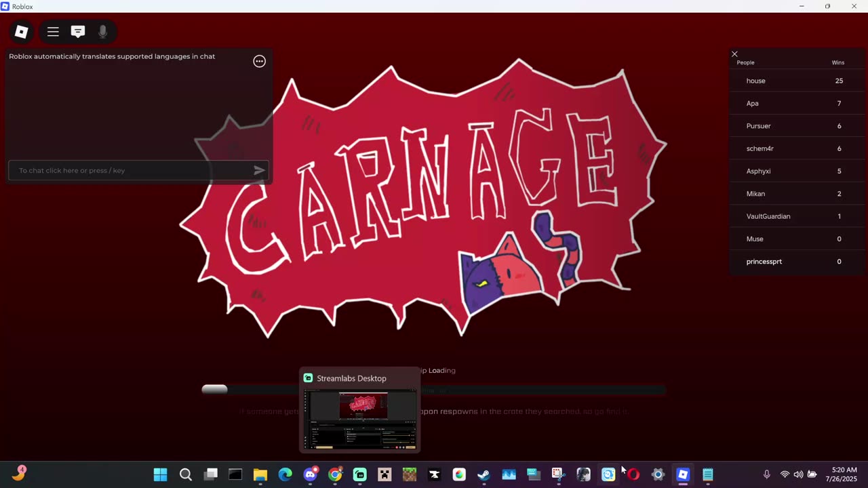This screenshot has width=868, height=488.
Task: Open Windows taskbar Search
Action: pos(185,474)
